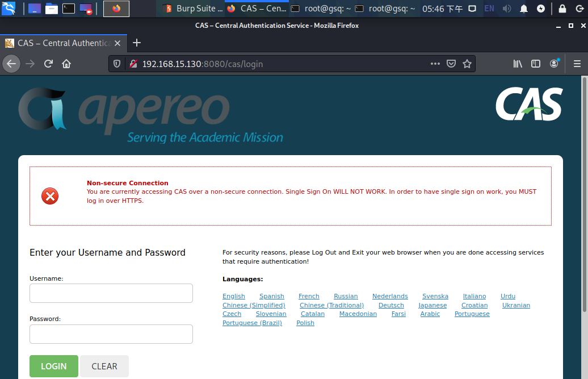Image resolution: width=588 pixels, height=379 pixels.
Task: Select the French language link
Action: (309, 296)
